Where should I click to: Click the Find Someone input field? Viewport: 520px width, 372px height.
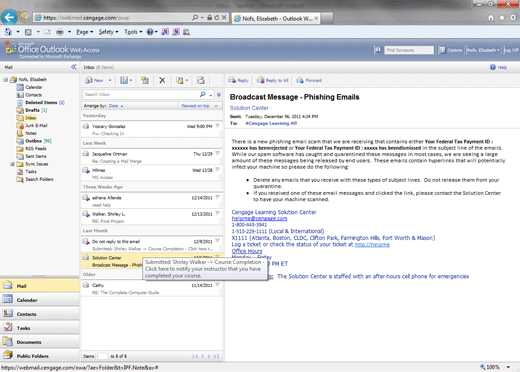[409, 50]
